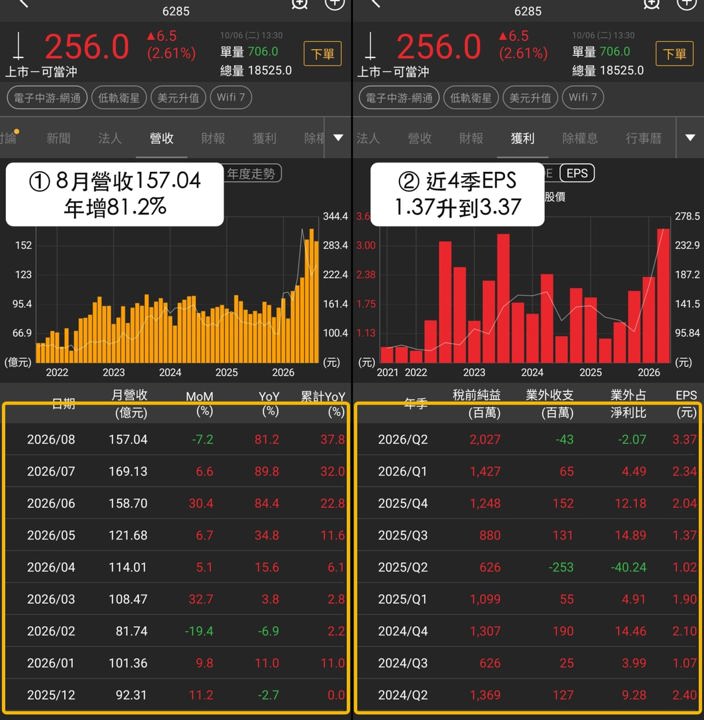Select Wifi 7 tag in right panel
The height and width of the screenshot is (720, 704).
point(582,98)
